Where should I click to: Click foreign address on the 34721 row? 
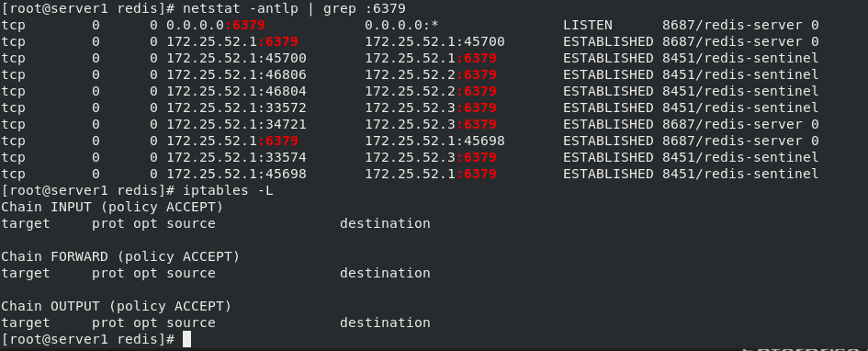coord(431,125)
